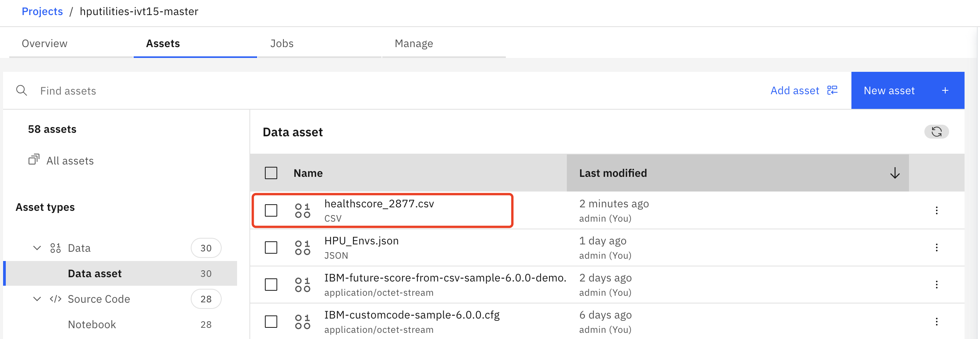Open overflow menu for IBM-customcode-sample-6.0.0.cfg

pyautogui.click(x=936, y=322)
